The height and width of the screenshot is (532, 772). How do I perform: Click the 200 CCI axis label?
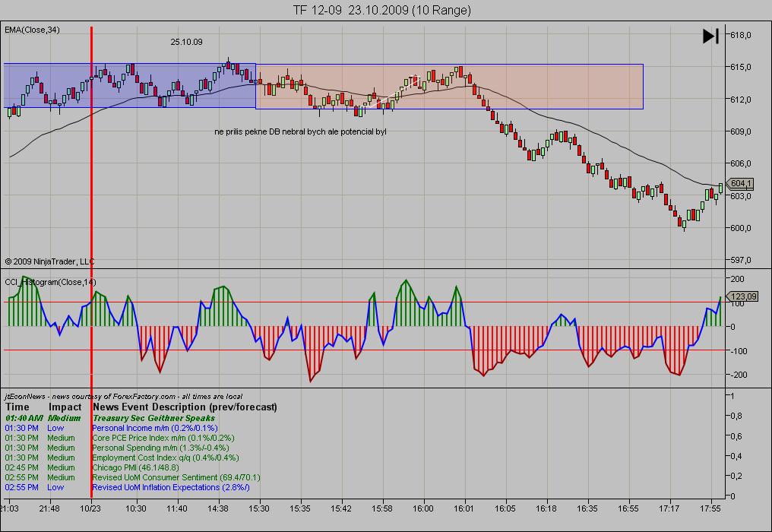(x=738, y=279)
